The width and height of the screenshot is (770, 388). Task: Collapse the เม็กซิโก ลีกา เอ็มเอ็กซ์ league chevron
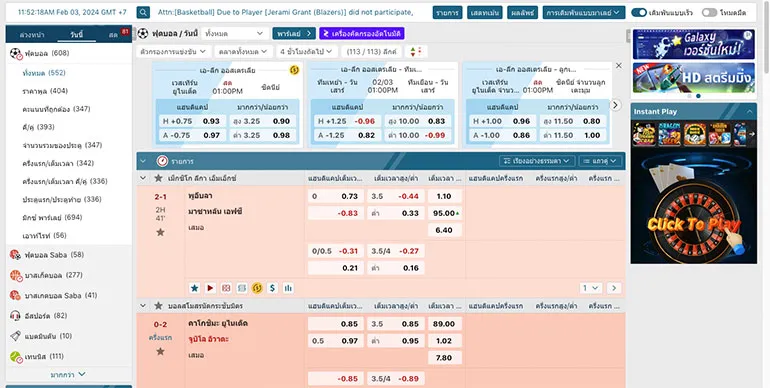point(143,178)
